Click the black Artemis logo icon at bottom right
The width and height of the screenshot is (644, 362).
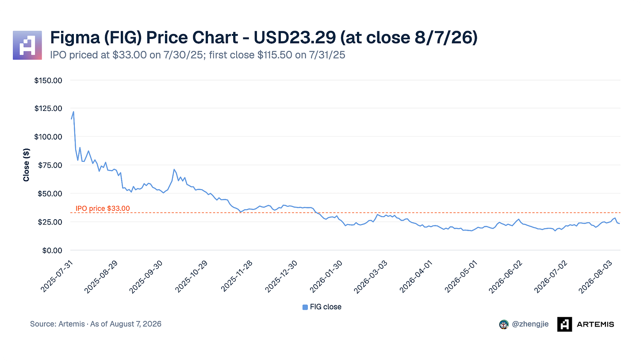(564, 324)
